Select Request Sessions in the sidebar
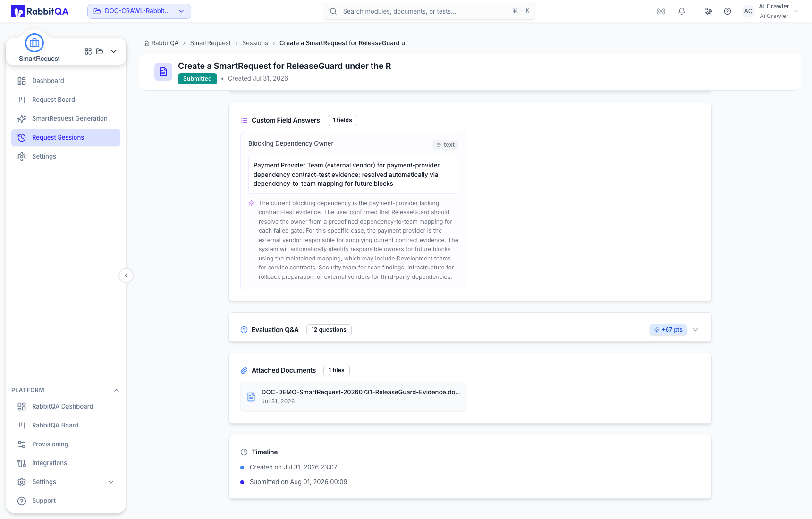Image resolution: width=812 pixels, height=519 pixels. [x=66, y=138]
